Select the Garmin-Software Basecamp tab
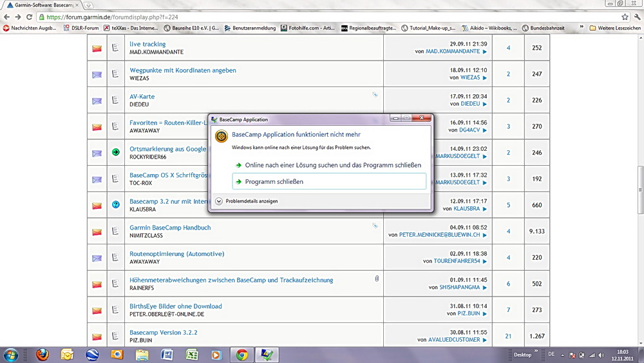Viewport: 644px width, 363px height. pos(43,5)
